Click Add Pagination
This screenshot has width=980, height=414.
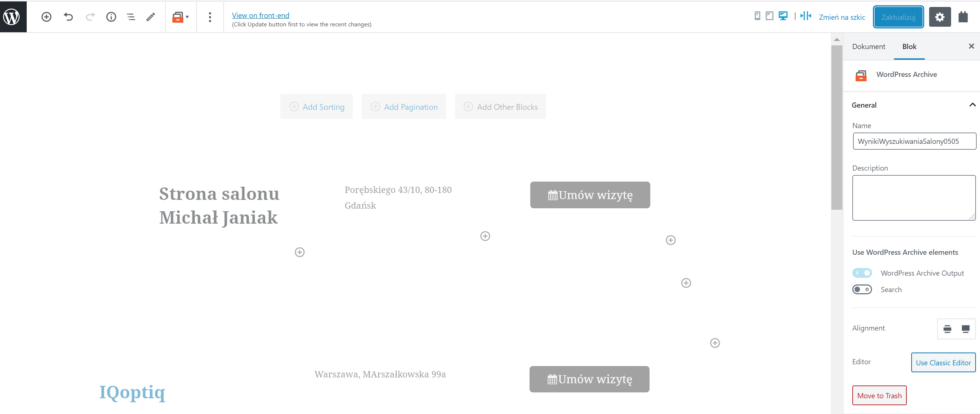[x=404, y=107]
